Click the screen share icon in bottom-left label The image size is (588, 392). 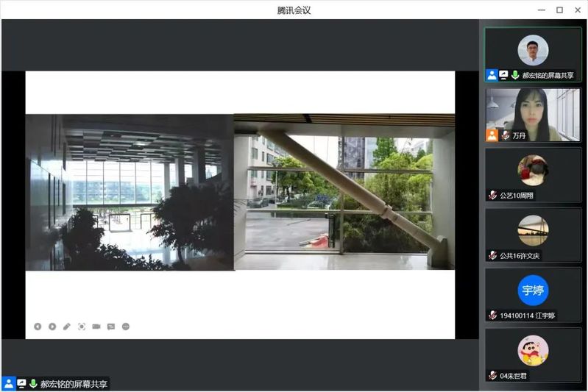(x=21, y=384)
